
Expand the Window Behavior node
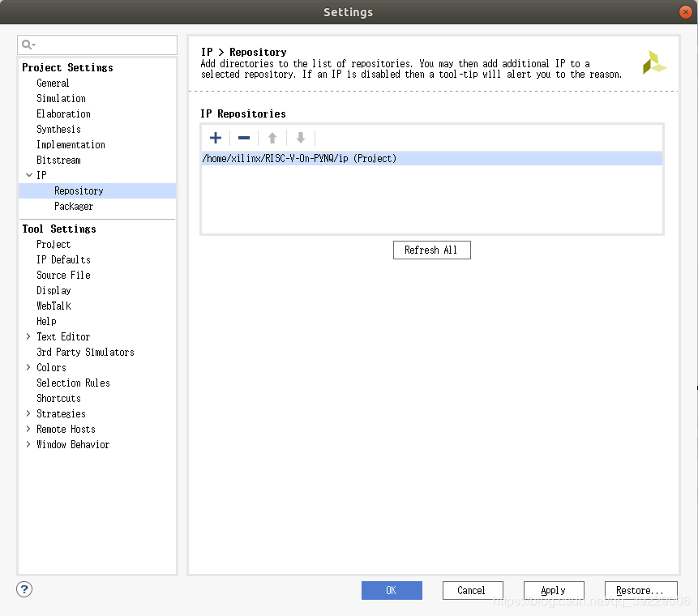[x=28, y=444]
